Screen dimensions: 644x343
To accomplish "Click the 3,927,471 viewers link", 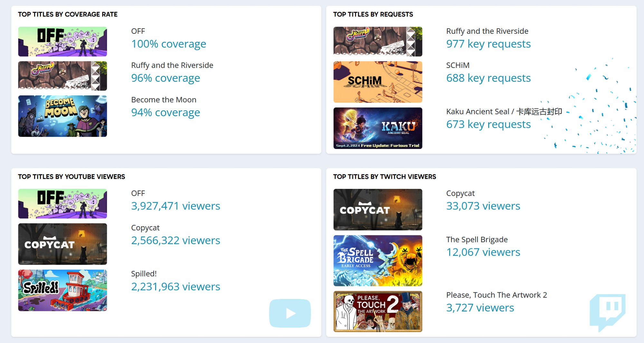I will coord(175,206).
